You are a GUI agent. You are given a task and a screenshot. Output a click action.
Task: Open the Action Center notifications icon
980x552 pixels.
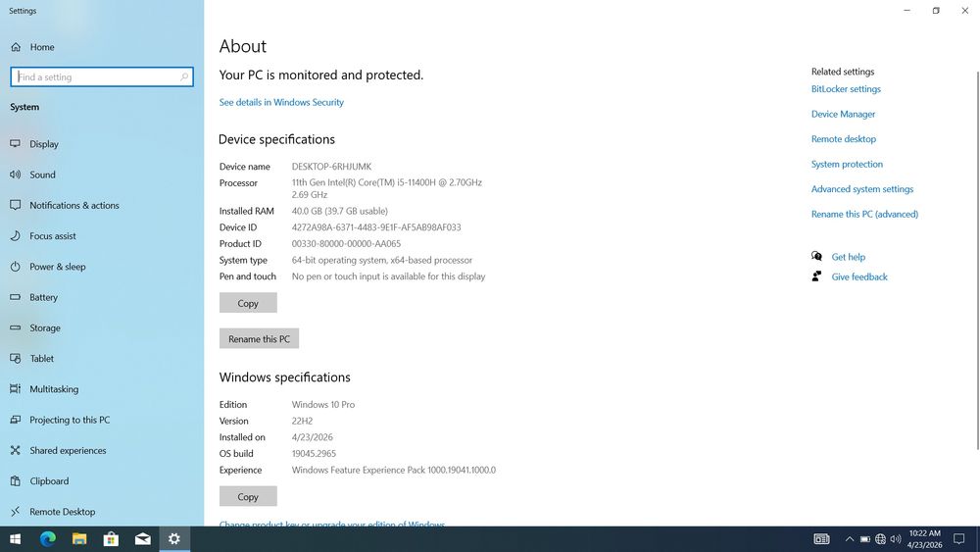point(958,539)
